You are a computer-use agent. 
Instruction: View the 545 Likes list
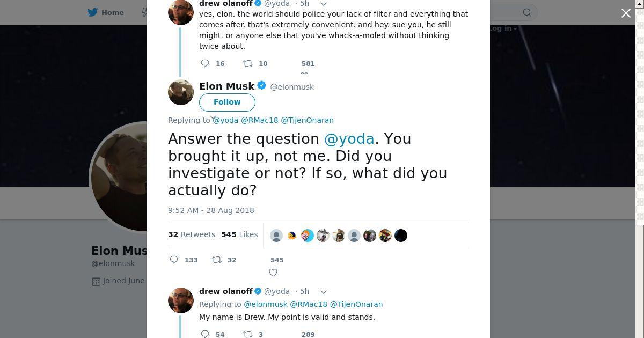239,234
